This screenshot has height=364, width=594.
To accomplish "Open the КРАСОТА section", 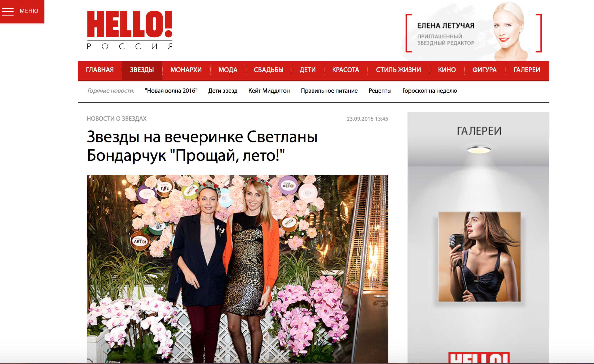I will (346, 70).
